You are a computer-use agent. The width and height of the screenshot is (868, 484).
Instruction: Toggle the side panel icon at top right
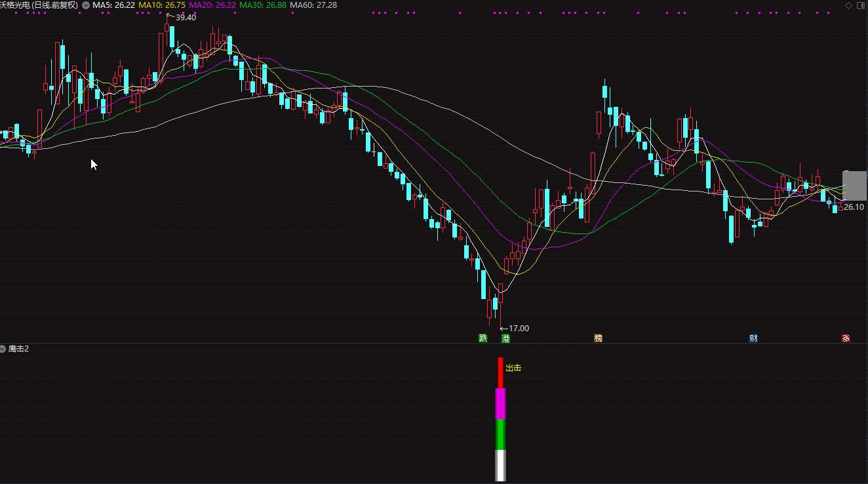[x=860, y=5]
